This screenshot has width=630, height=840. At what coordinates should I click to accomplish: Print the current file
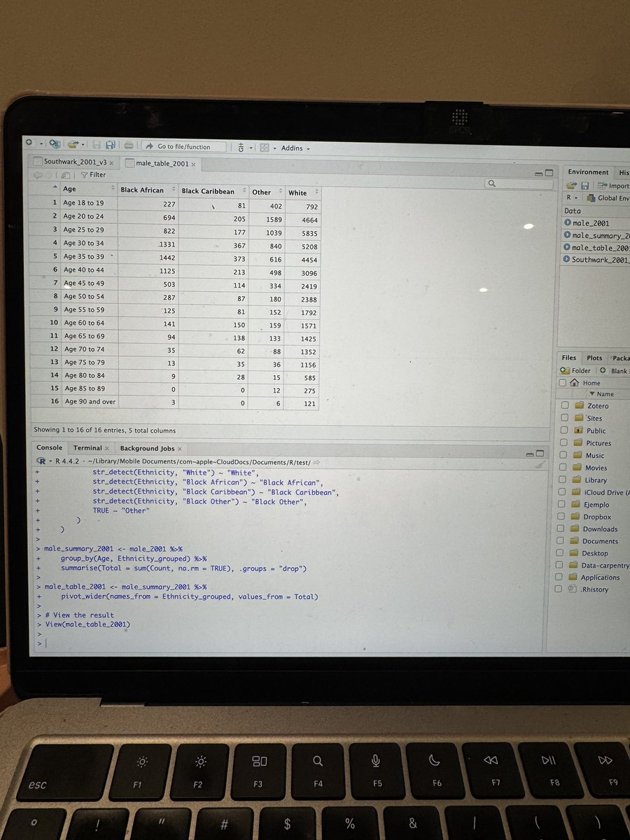(x=129, y=146)
